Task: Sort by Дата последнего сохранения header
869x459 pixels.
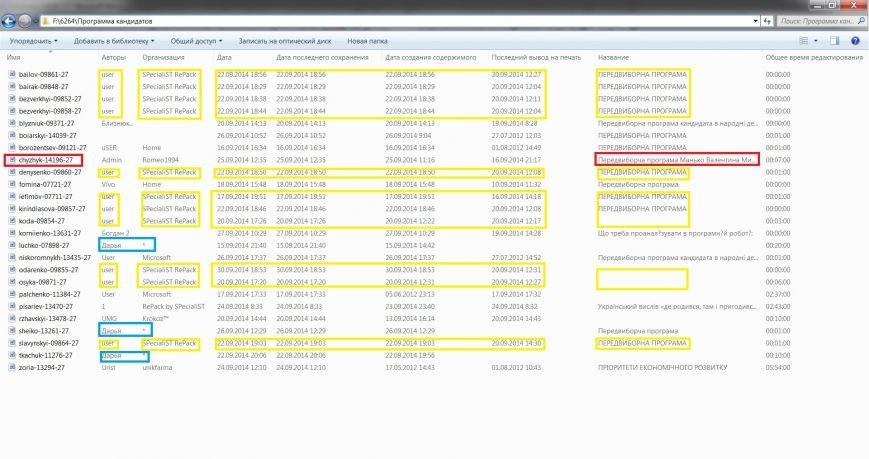Action: point(322,57)
